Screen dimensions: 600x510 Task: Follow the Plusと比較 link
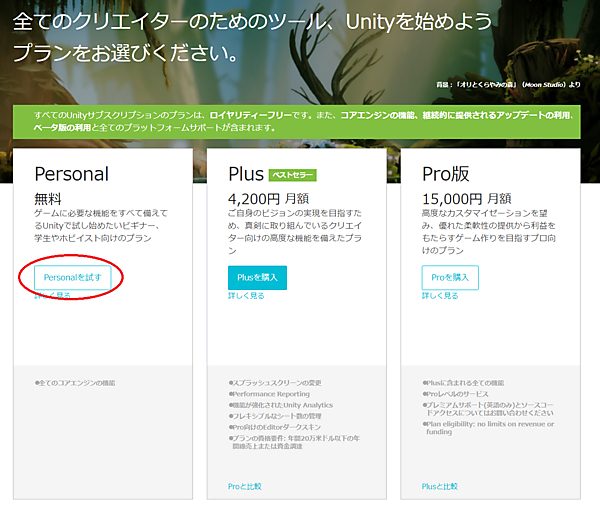440,486
